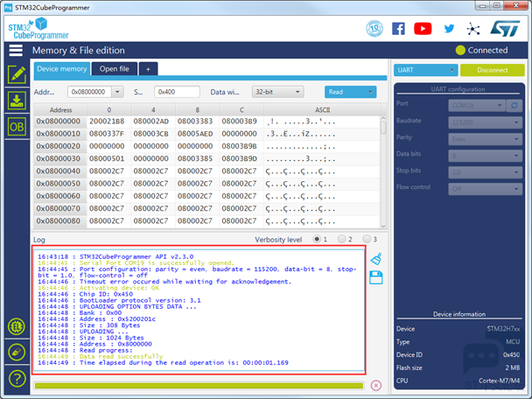
Task: Add a new tab with plus
Action: (x=148, y=69)
